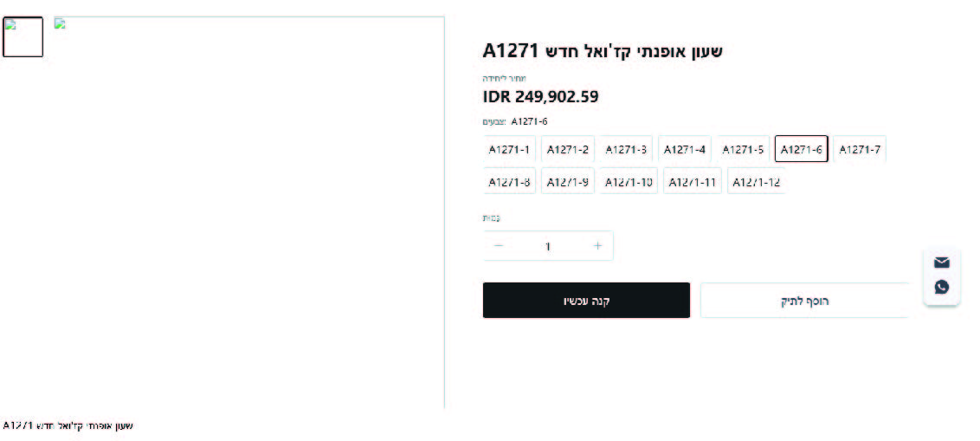Click the email contact icon
The image size is (980, 441).
(x=942, y=263)
